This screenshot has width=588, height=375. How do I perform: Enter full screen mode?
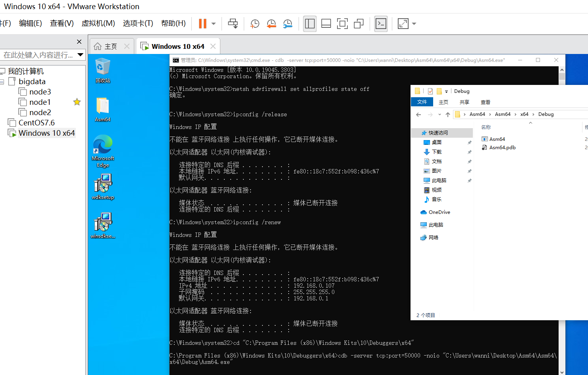click(x=342, y=24)
